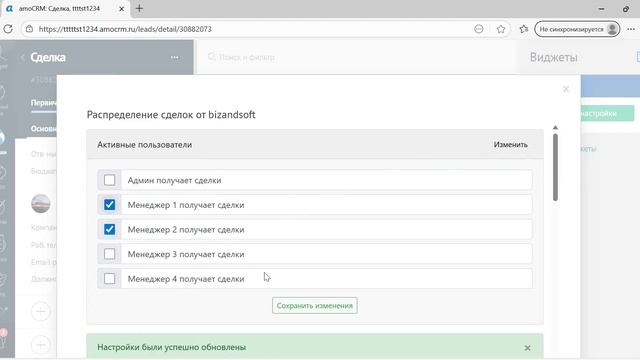Click the green Настройки button behind modal
The height and width of the screenshot is (360, 640).
click(607, 113)
